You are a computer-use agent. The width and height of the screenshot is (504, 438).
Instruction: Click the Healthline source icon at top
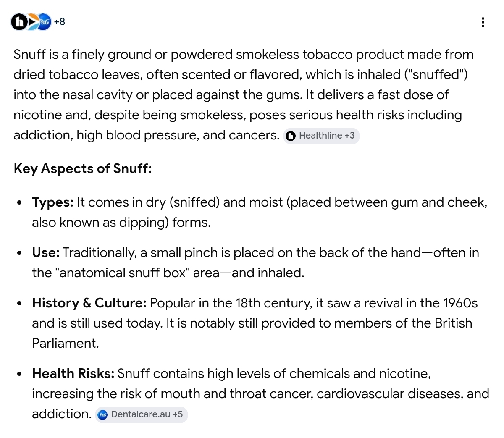coord(19,22)
